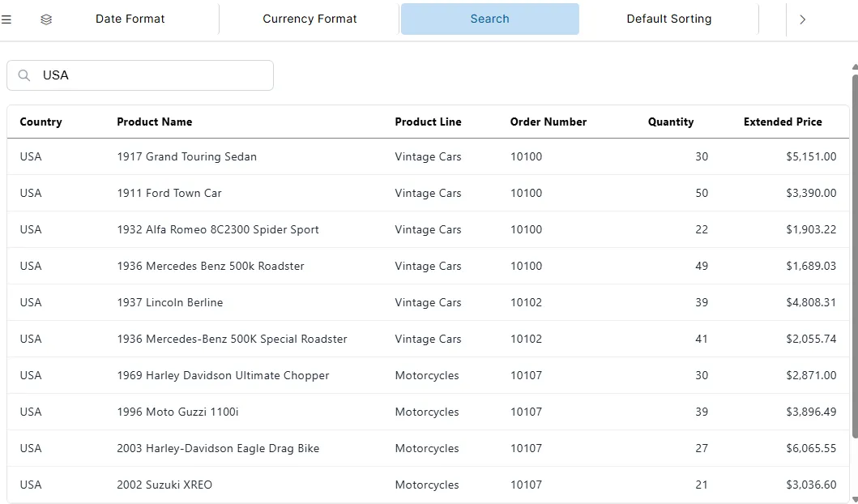The height and width of the screenshot is (504, 858).
Task: Sort by the Order Number column header
Action: [548, 122]
